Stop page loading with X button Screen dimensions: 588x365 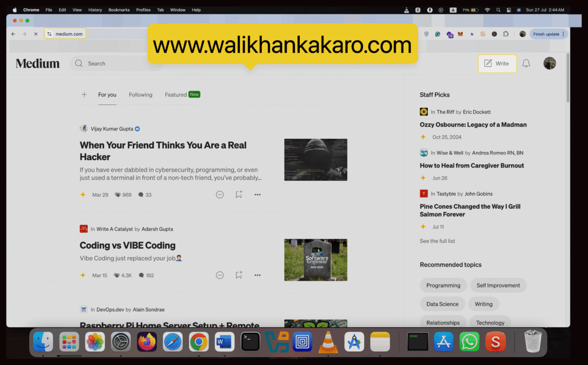[36, 34]
